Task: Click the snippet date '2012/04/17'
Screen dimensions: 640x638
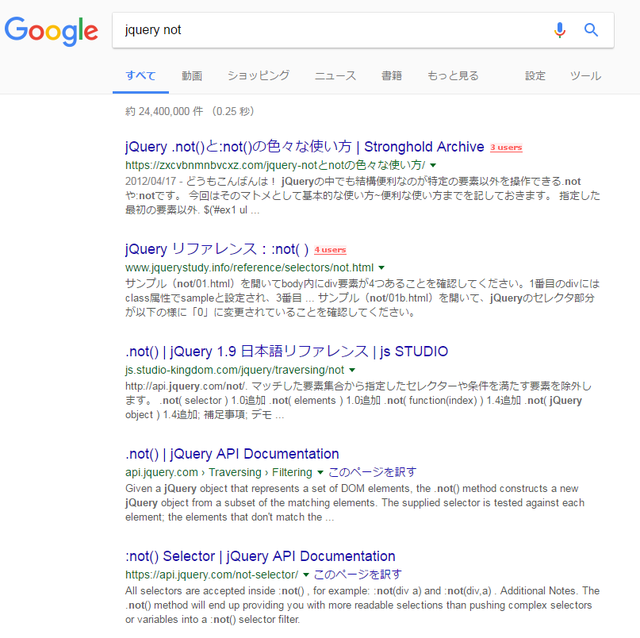Action: pyautogui.click(x=150, y=181)
